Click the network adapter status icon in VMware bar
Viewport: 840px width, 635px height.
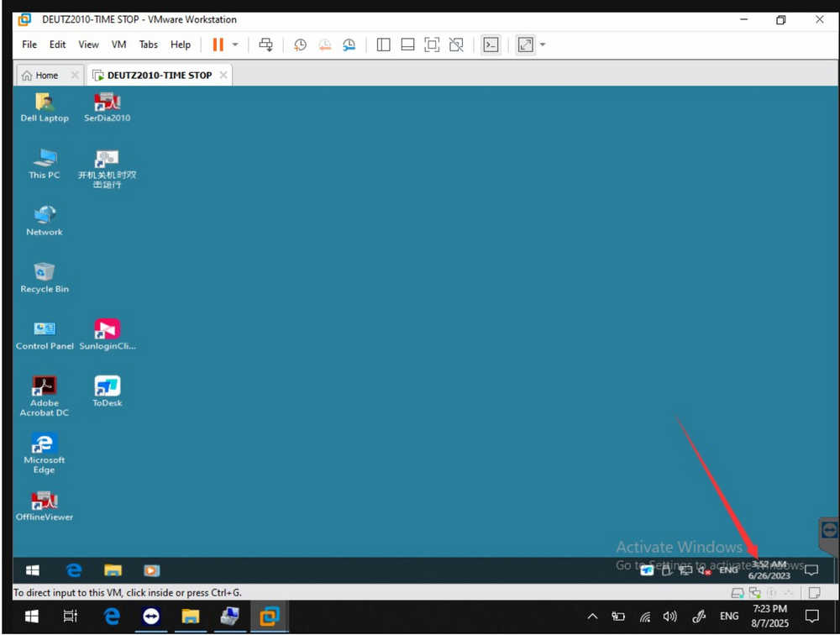click(755, 593)
